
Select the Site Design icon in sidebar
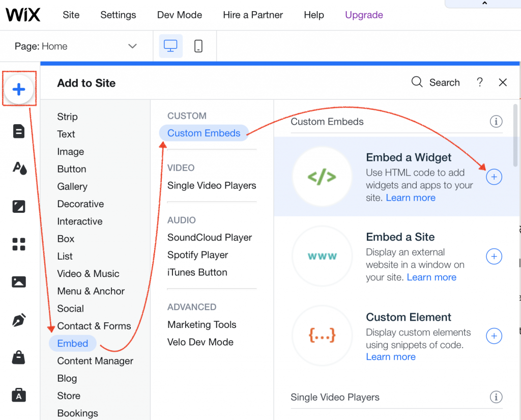(19, 169)
